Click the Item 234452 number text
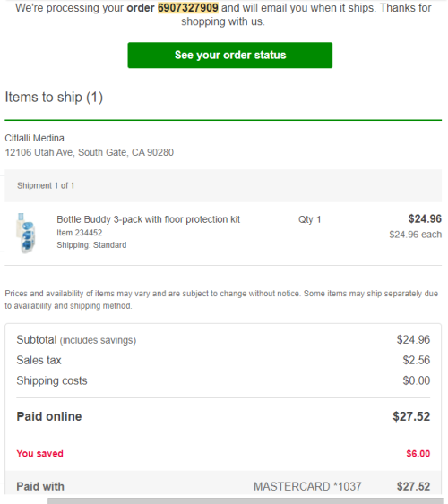448x504 pixels. [x=80, y=233]
